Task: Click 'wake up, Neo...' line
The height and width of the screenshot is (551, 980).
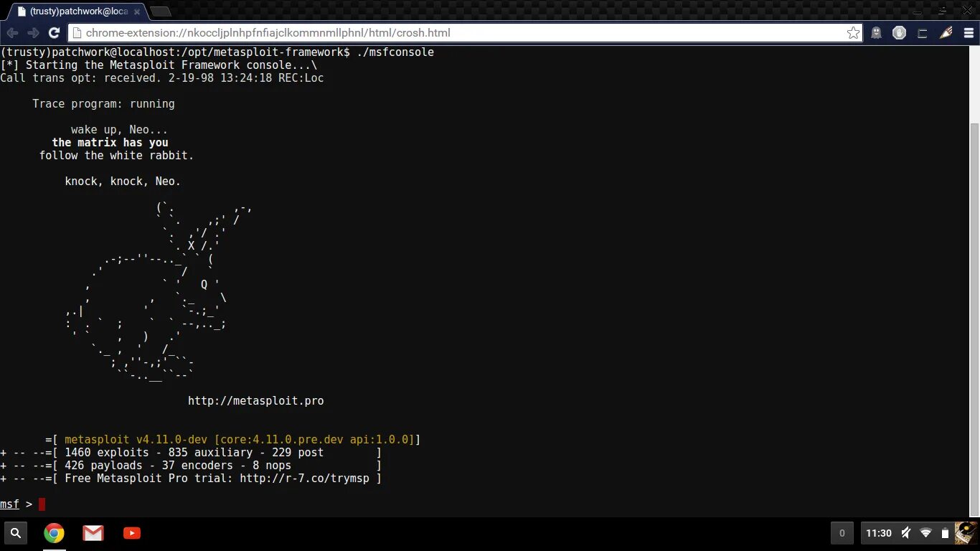Action: tap(120, 130)
